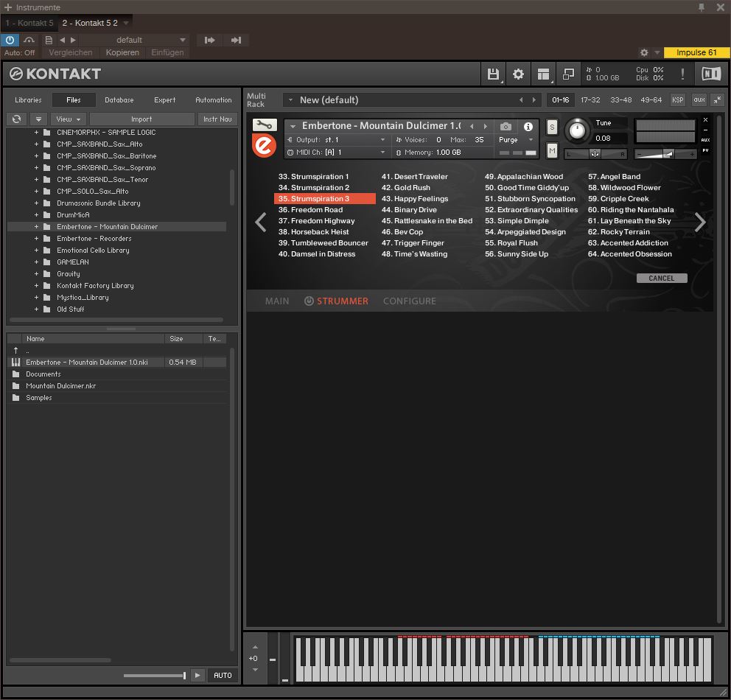
Task: Click the CANCEL button
Action: (662, 279)
